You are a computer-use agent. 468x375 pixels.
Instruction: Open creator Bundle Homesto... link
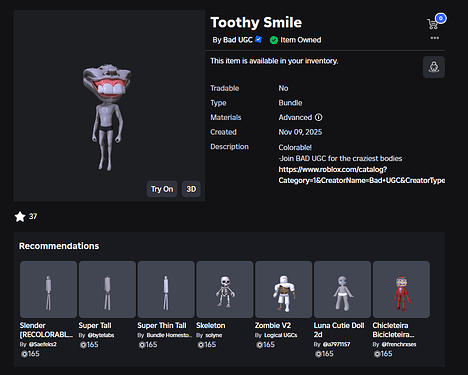click(x=169, y=335)
